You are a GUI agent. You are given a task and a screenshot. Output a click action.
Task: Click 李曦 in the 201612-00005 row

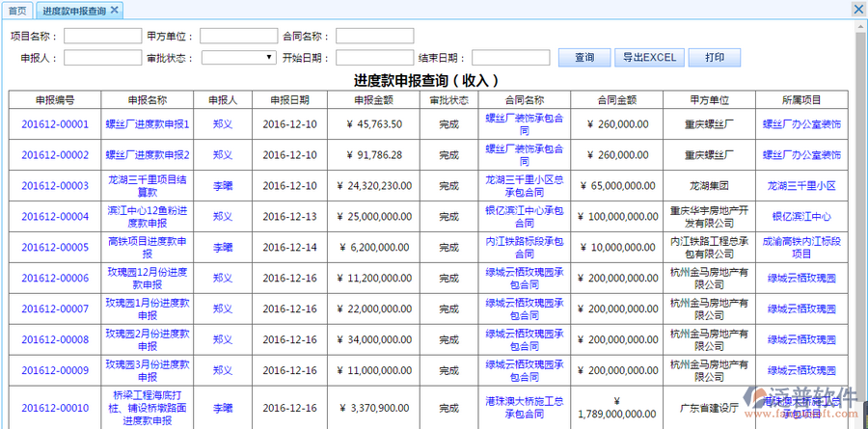(223, 248)
